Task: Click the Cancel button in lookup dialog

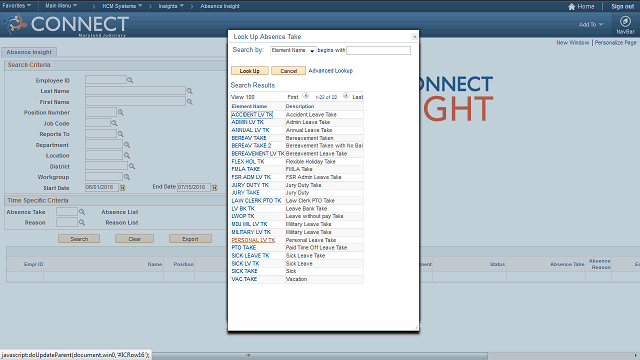Action: (289, 71)
